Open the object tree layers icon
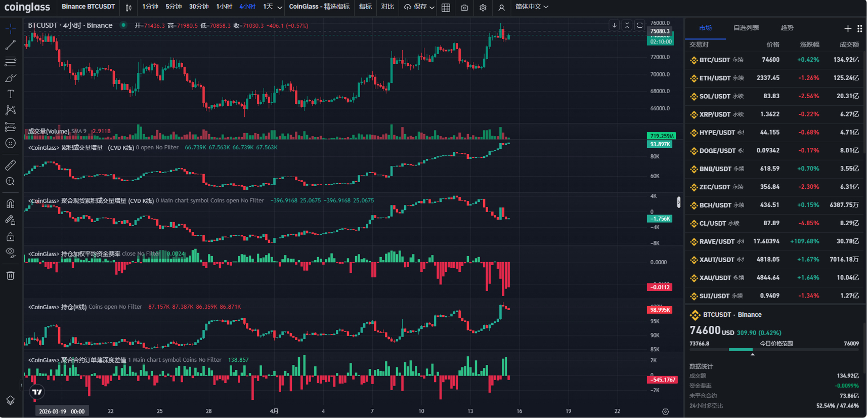Image resolution: width=868 pixels, height=419 pixels. click(x=10, y=400)
